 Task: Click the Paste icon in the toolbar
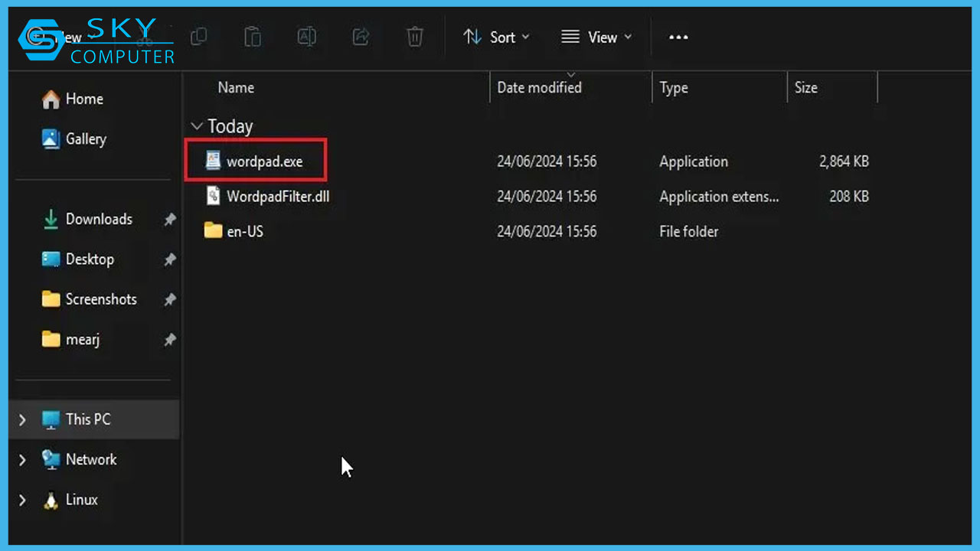tap(253, 37)
